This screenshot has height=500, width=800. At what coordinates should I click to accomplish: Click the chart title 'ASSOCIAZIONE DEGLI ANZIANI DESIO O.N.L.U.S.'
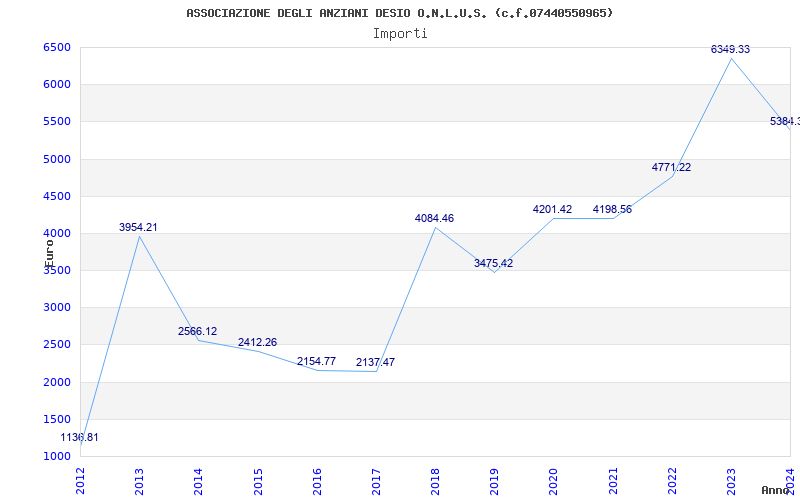[x=337, y=13]
